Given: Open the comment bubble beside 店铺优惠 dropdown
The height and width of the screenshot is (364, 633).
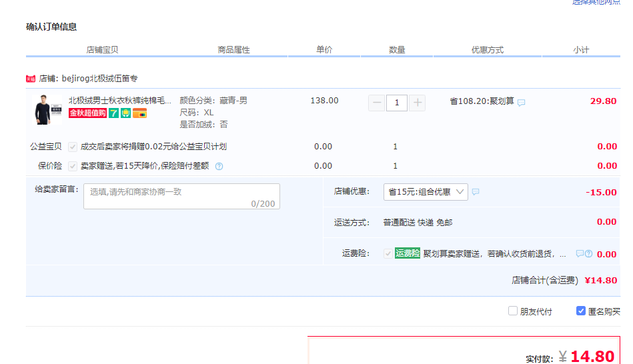Looking at the screenshot, I should click(x=476, y=192).
